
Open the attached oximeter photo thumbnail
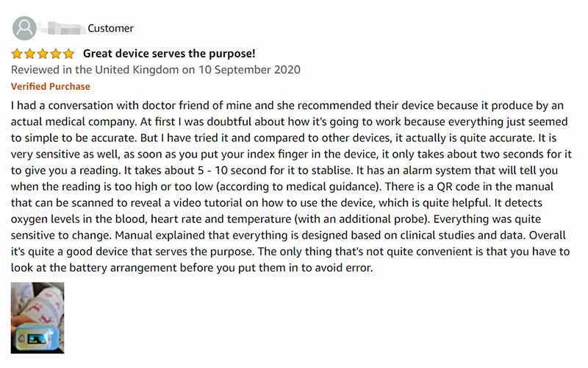[37, 318]
